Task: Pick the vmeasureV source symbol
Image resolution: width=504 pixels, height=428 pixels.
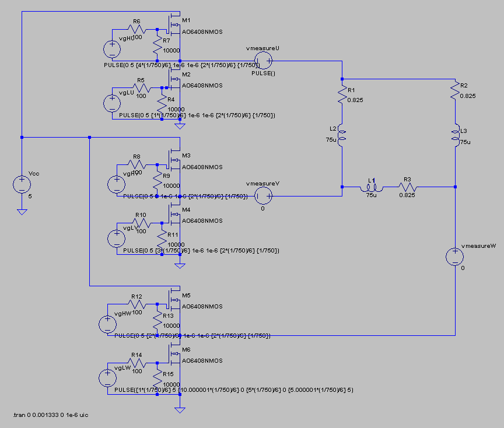Action: click(263, 196)
